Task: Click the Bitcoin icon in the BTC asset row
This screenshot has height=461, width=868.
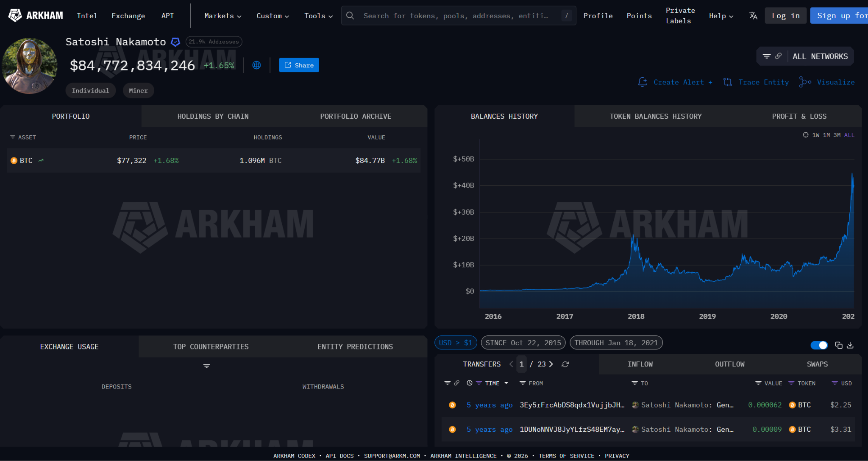Action: [x=14, y=160]
